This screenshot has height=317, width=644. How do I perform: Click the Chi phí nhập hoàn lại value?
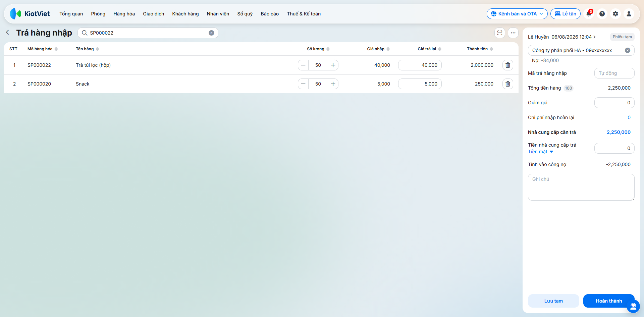point(629,117)
